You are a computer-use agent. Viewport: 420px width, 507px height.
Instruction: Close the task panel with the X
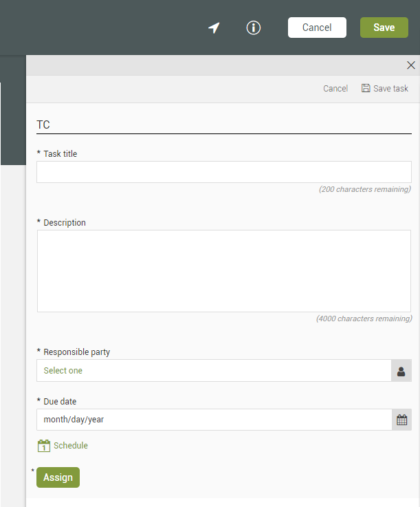[411, 65]
